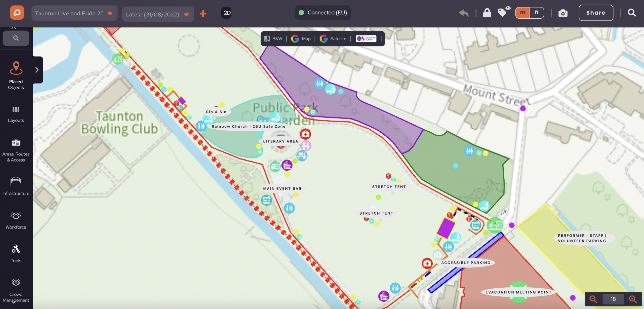Select the Google Satellite base layer

(x=333, y=39)
